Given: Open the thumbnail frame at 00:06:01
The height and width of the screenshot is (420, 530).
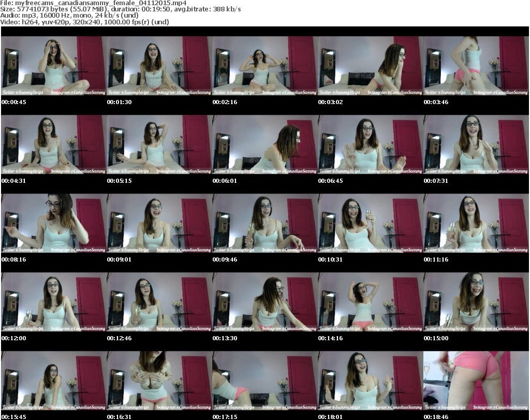Looking at the screenshot, I should pyautogui.click(x=265, y=144).
